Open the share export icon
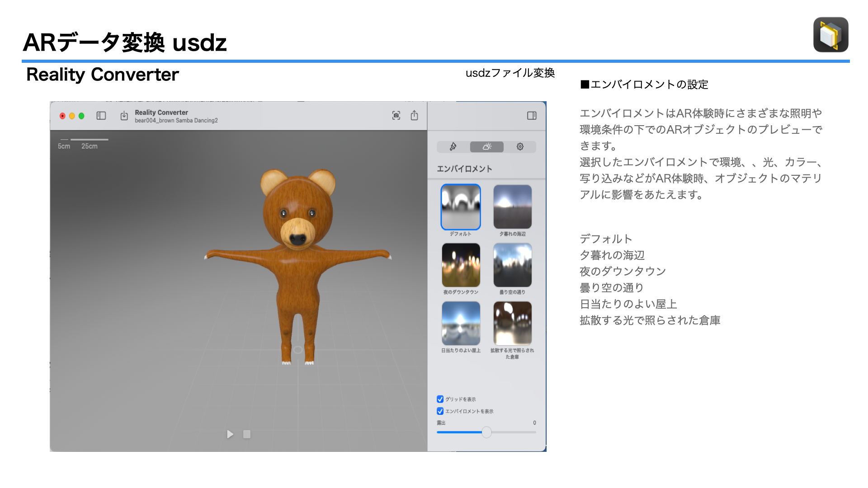The height and width of the screenshot is (488, 868). pos(414,115)
